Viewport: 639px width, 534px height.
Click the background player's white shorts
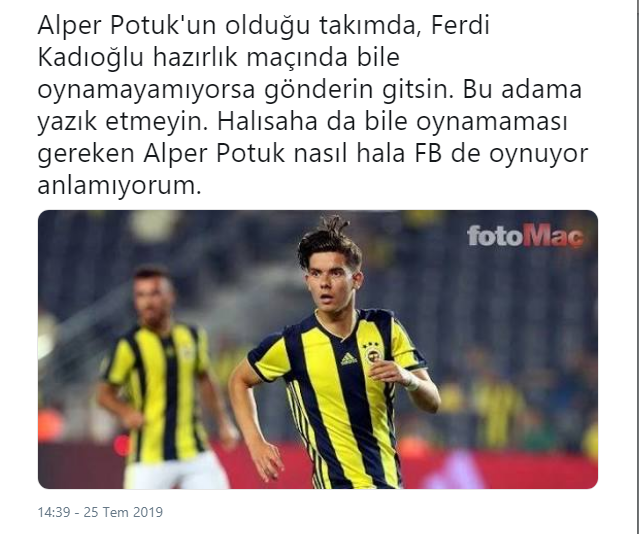(x=175, y=472)
